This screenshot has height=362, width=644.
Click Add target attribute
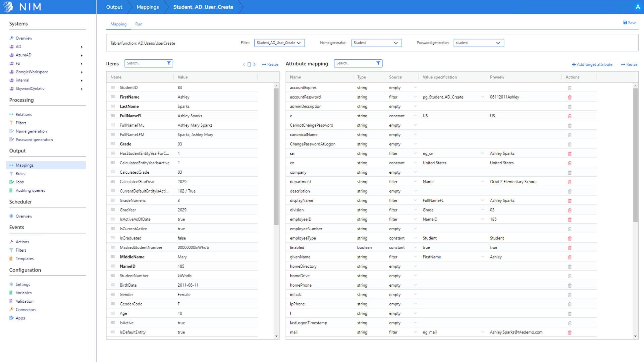coord(592,64)
